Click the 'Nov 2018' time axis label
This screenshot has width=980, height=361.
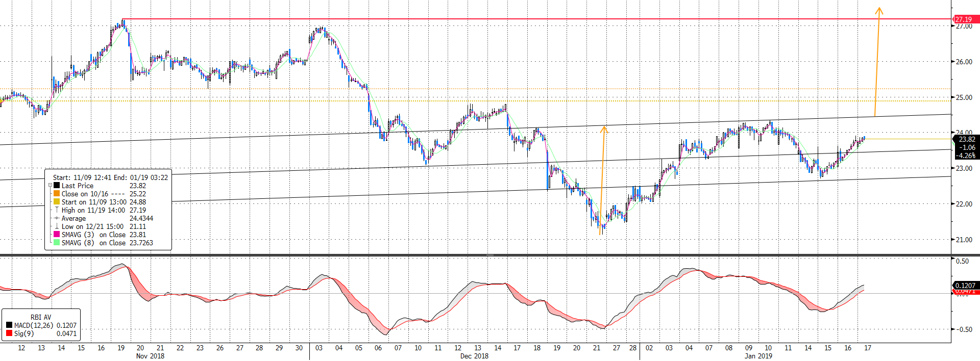[x=150, y=356]
